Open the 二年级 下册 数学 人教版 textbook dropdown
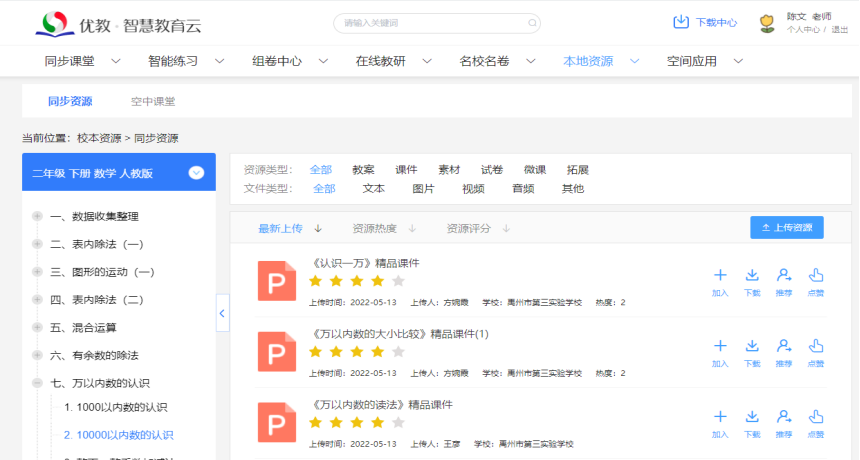The width and height of the screenshot is (860, 460). pos(196,173)
